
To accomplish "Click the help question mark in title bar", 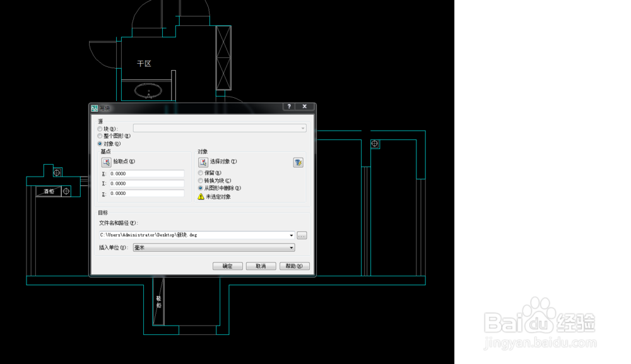I will 289,107.
